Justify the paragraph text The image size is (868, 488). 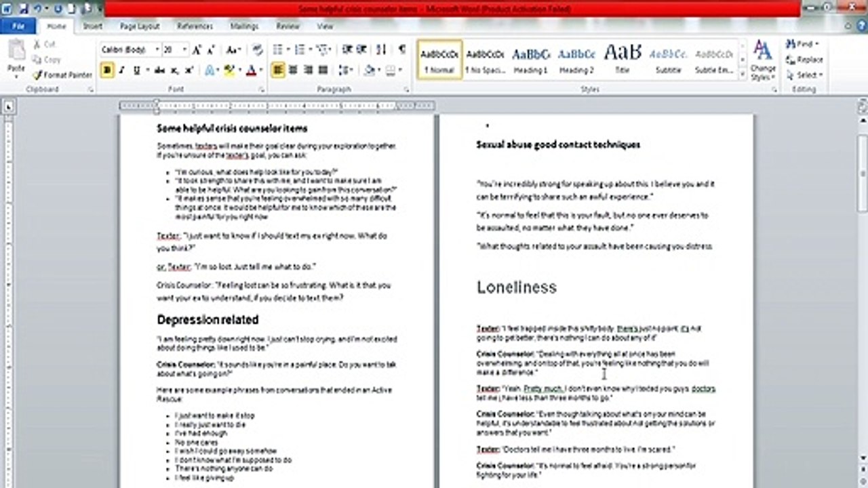323,70
